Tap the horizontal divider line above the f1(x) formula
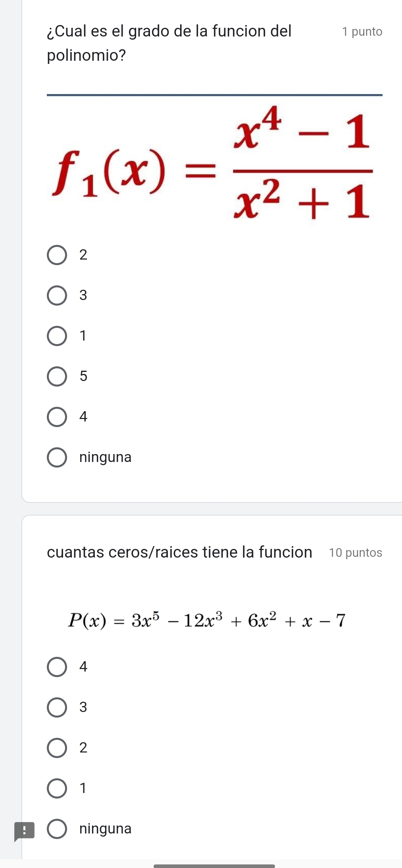The width and height of the screenshot is (402, 868). [214, 95]
